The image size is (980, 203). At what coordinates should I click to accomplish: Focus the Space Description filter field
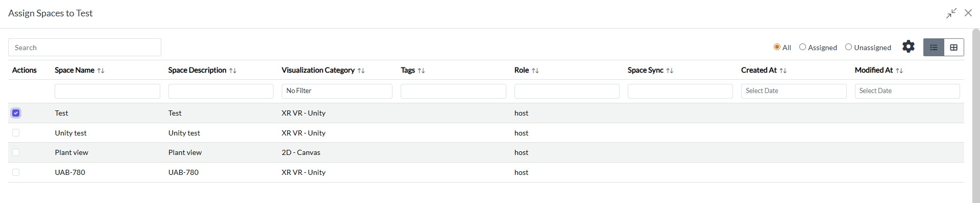pyautogui.click(x=221, y=91)
